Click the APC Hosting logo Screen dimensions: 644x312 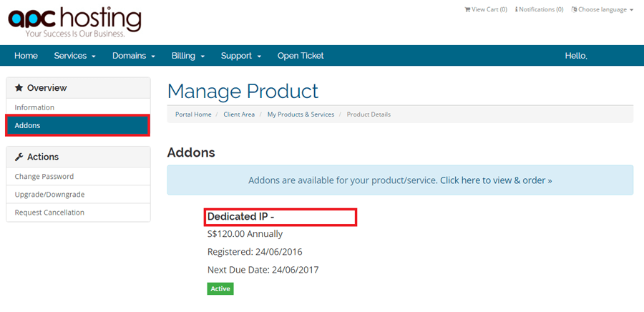pos(74,21)
